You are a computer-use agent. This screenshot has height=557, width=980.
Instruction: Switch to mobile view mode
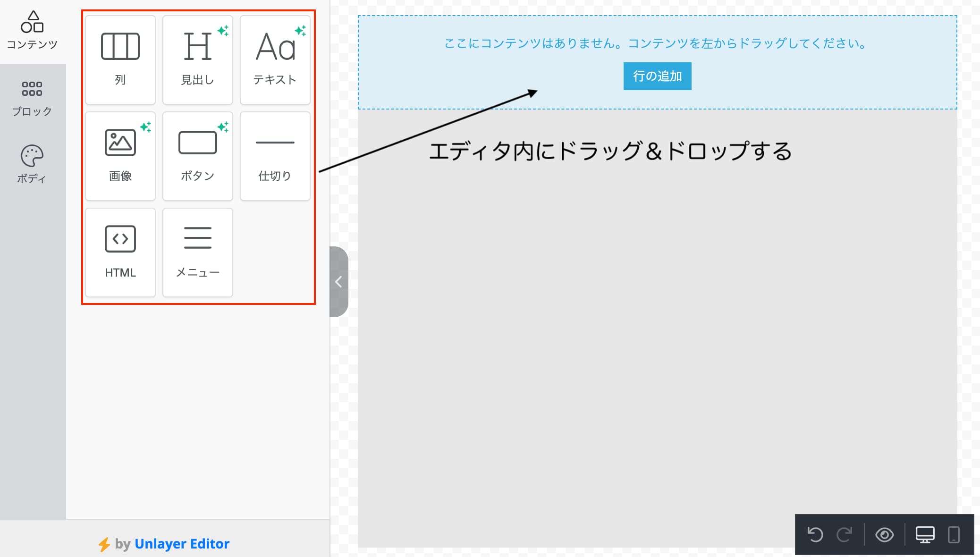tap(954, 535)
